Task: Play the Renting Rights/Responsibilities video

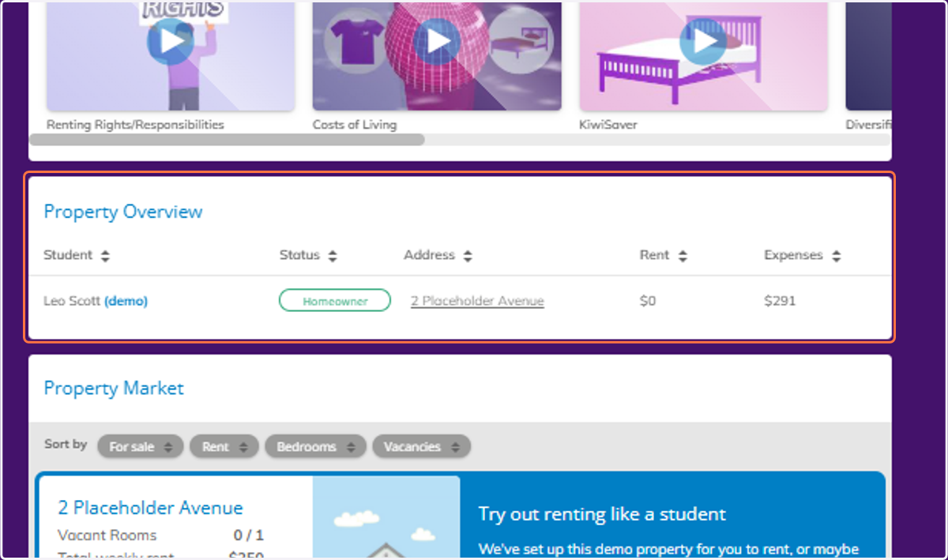Action: pyautogui.click(x=170, y=41)
